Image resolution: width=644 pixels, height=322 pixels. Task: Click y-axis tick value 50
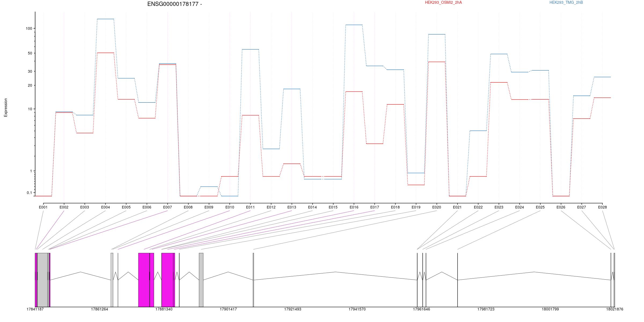pyautogui.click(x=30, y=53)
